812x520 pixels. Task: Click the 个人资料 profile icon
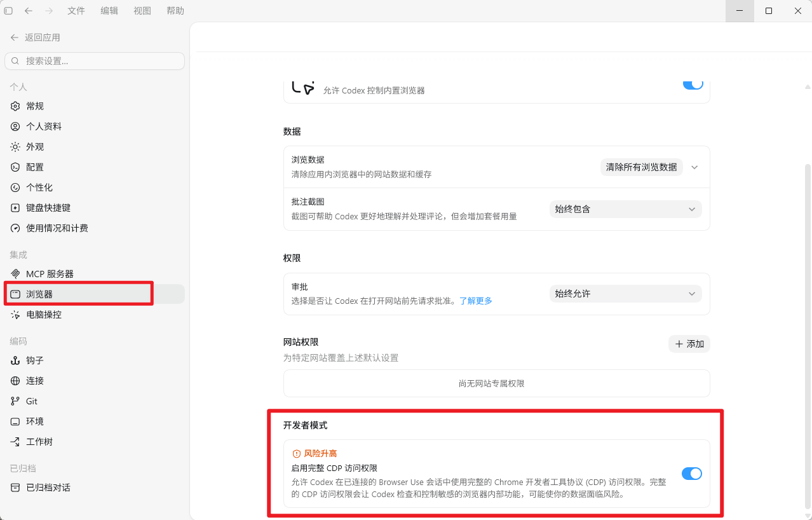(15, 127)
